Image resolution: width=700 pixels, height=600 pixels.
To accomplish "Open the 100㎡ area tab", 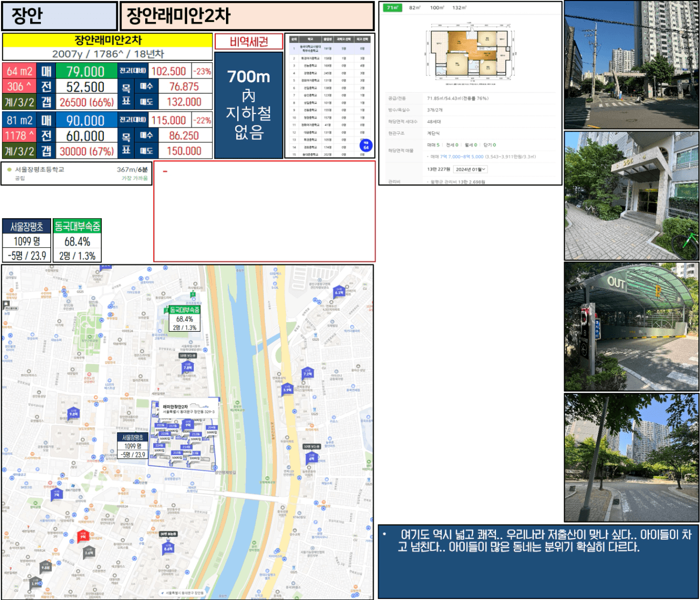I will pyautogui.click(x=437, y=8).
